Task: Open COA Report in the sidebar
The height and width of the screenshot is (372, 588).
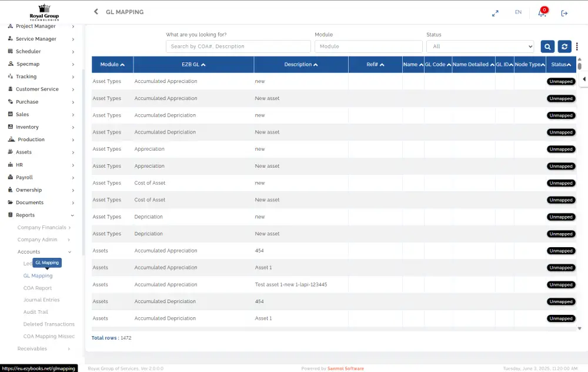Action: point(38,288)
